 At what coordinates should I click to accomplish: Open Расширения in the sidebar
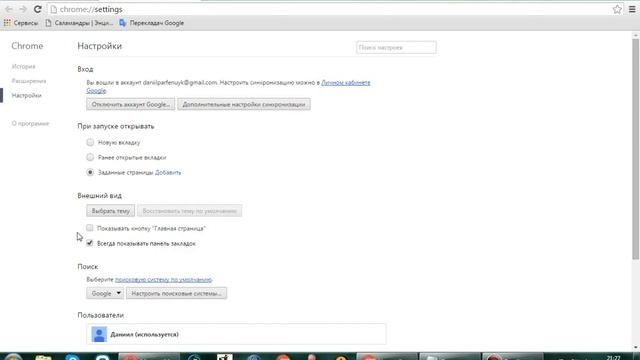point(29,81)
